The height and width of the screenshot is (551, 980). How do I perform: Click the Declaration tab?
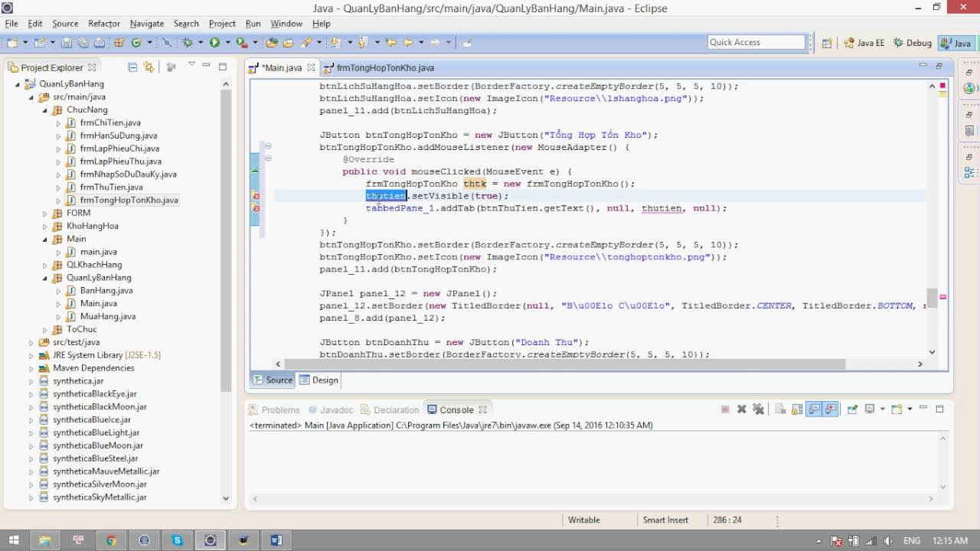coord(390,409)
